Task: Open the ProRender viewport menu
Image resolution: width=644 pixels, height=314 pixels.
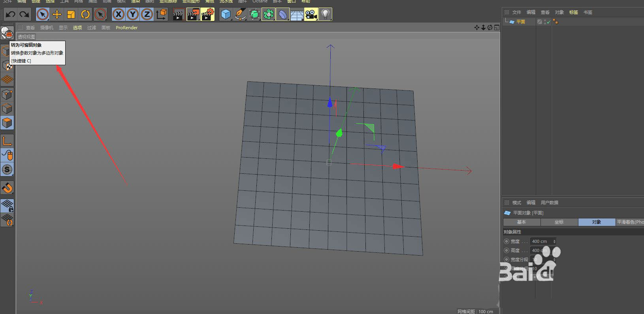Action: click(126, 28)
